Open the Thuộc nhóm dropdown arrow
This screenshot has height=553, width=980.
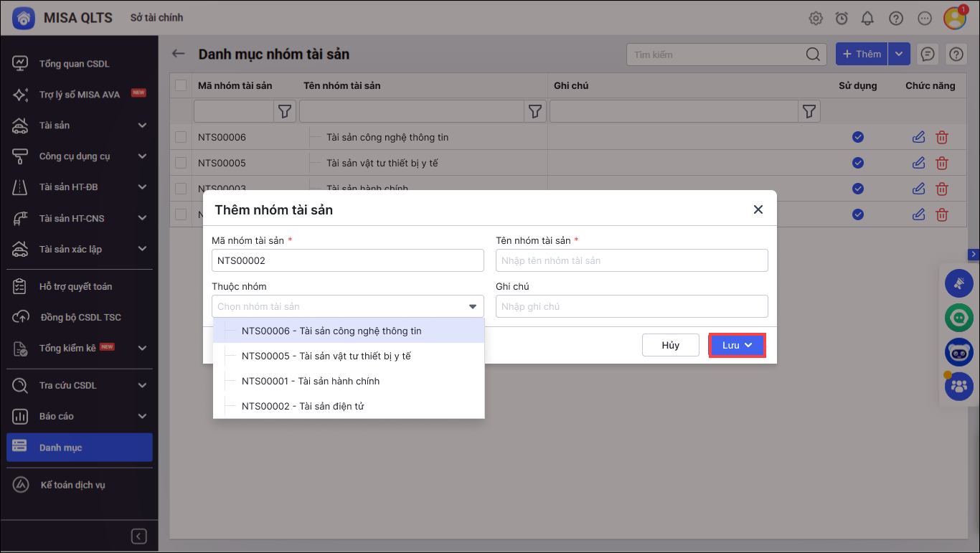coord(473,306)
